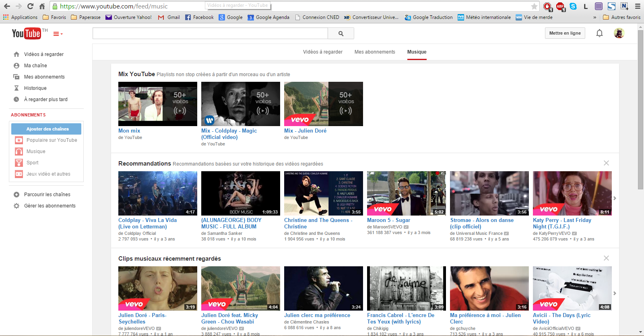Open Katy Perry Last Friday Night link
This screenshot has height=336, width=644.
tap(562, 224)
